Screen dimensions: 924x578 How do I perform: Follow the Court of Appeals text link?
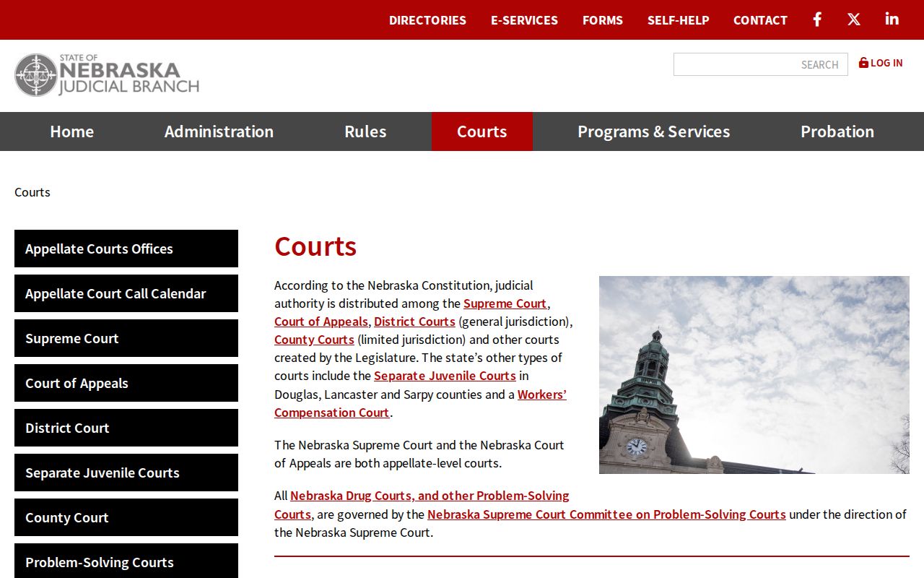(x=321, y=322)
